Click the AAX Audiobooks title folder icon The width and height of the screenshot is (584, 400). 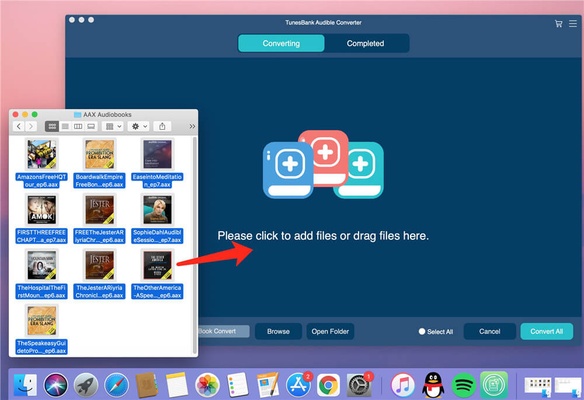(77, 114)
